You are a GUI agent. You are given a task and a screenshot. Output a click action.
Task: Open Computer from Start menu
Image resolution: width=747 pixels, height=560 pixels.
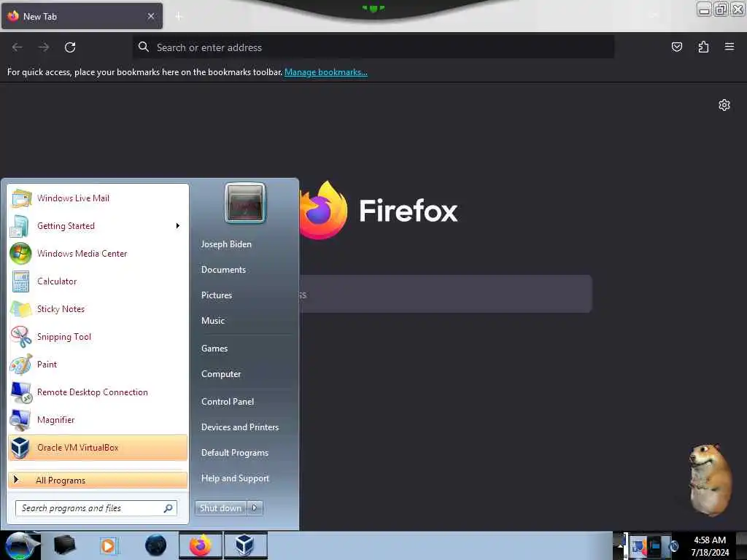(221, 374)
